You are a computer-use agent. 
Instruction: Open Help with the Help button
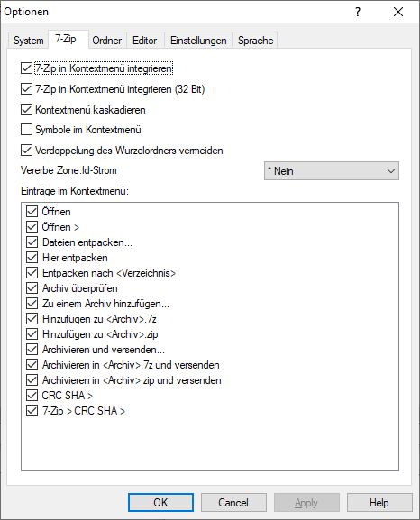[x=379, y=502]
